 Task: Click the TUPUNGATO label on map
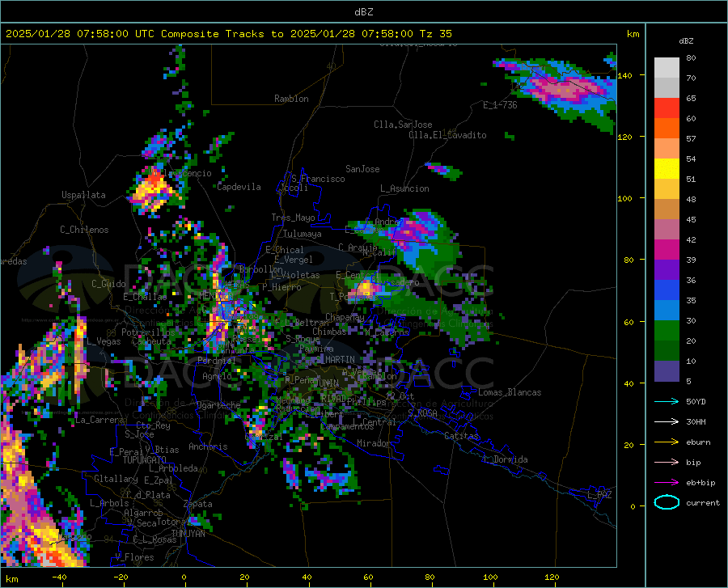pyautogui.click(x=145, y=460)
